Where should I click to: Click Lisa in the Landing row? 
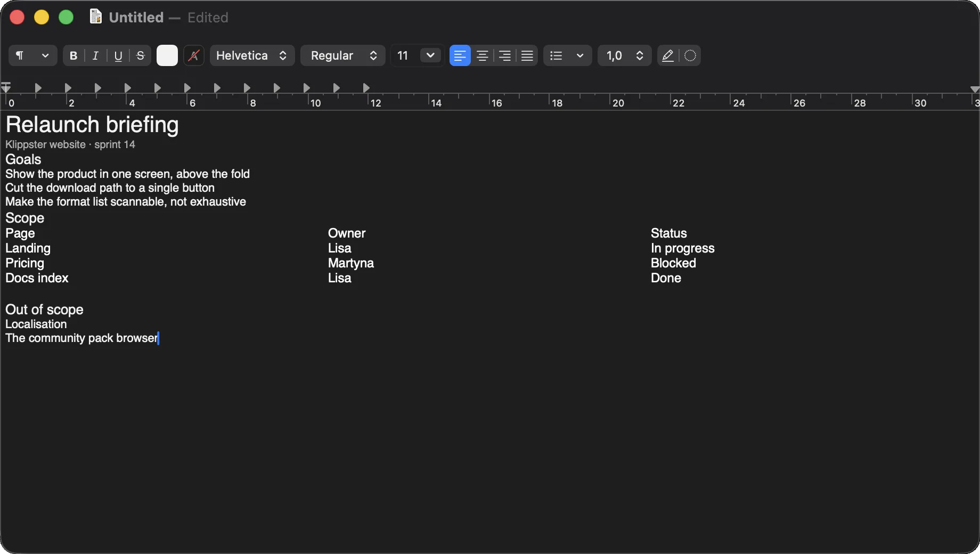[340, 248]
